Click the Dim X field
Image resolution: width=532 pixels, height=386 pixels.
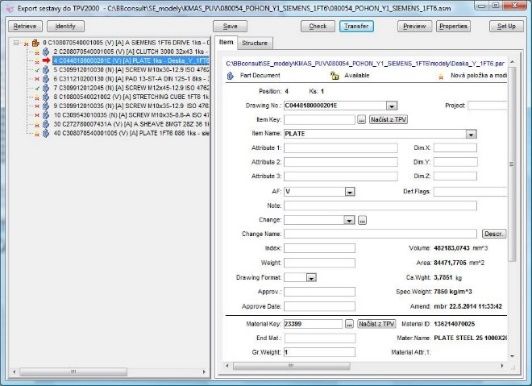[x=455, y=148]
